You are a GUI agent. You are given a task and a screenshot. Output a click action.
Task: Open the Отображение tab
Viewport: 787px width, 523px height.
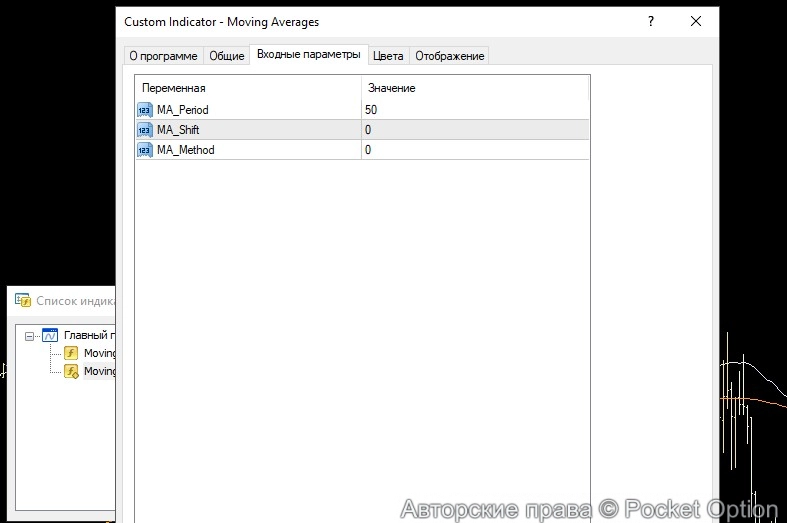coord(449,56)
